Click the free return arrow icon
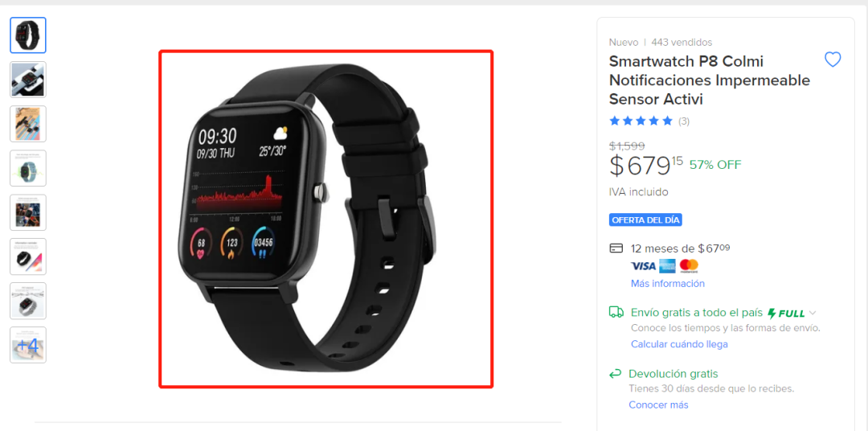The width and height of the screenshot is (868, 431). tap(616, 374)
